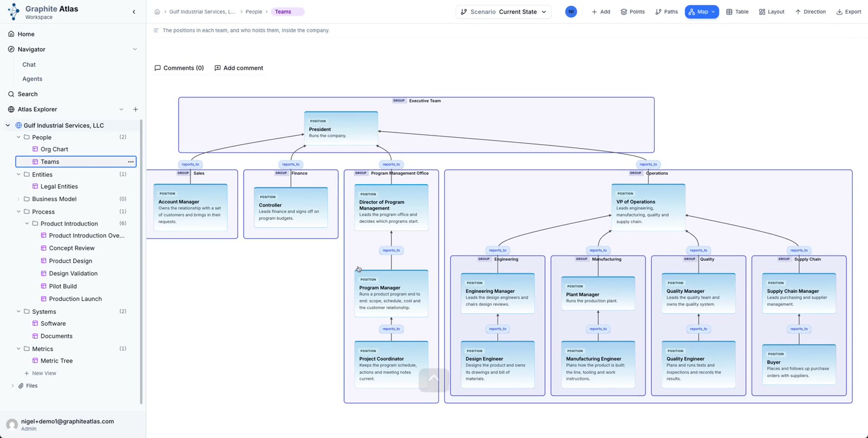
Task: Open the Points layers option
Action: [x=633, y=12]
